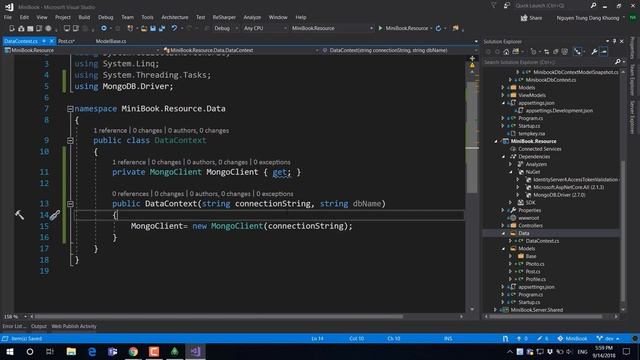This screenshot has height=360, width=640.
Task: Open File Explorer from the taskbar
Action: click(x=71, y=351)
